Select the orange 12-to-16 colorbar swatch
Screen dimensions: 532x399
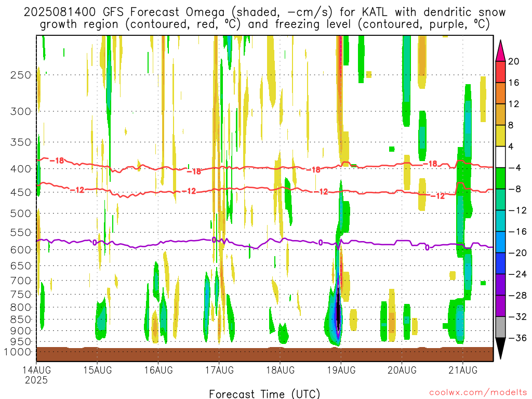click(x=500, y=94)
